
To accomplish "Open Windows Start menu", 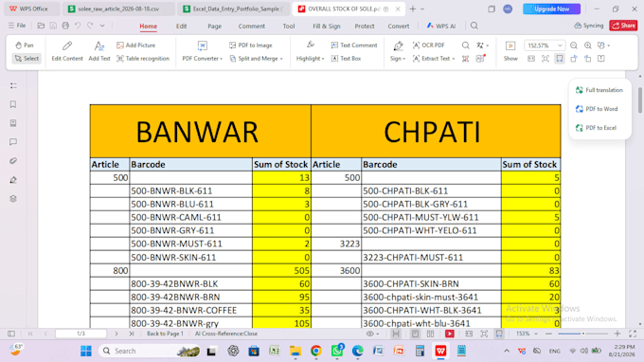I will pos(86,351).
